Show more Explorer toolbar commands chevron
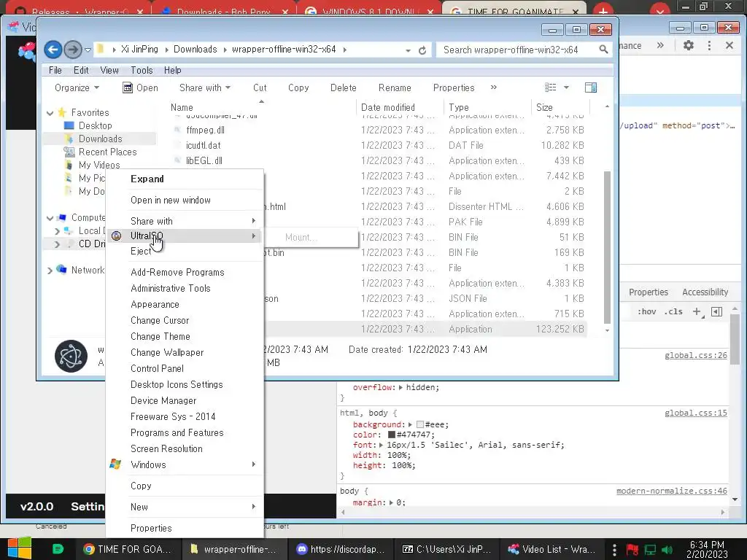 pos(494,87)
